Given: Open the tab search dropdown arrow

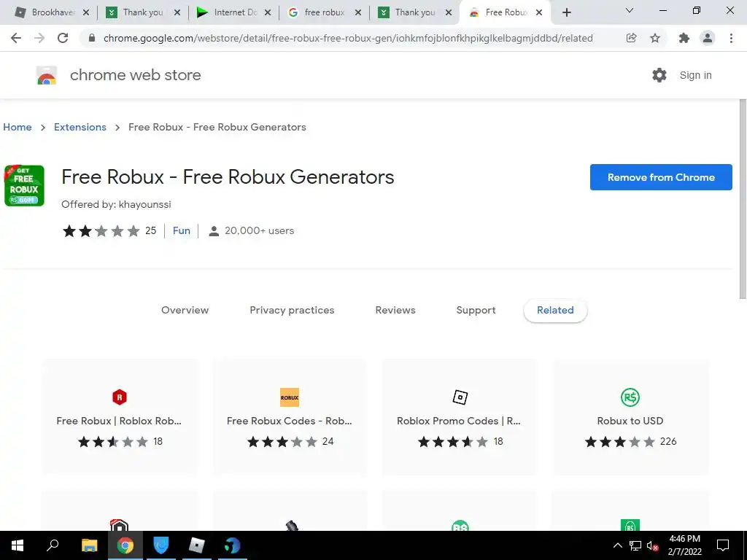Looking at the screenshot, I should click(x=630, y=10).
